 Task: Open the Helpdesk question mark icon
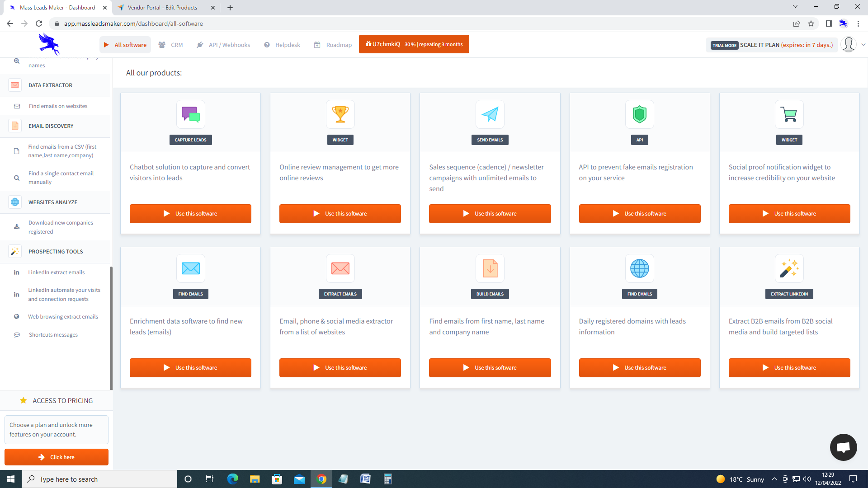267,44
